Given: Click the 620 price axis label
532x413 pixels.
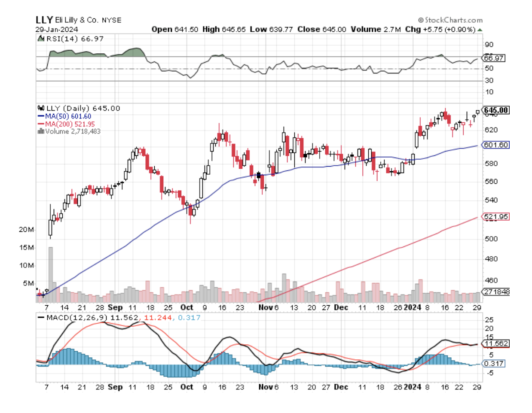Looking at the screenshot, I should pyautogui.click(x=491, y=130).
